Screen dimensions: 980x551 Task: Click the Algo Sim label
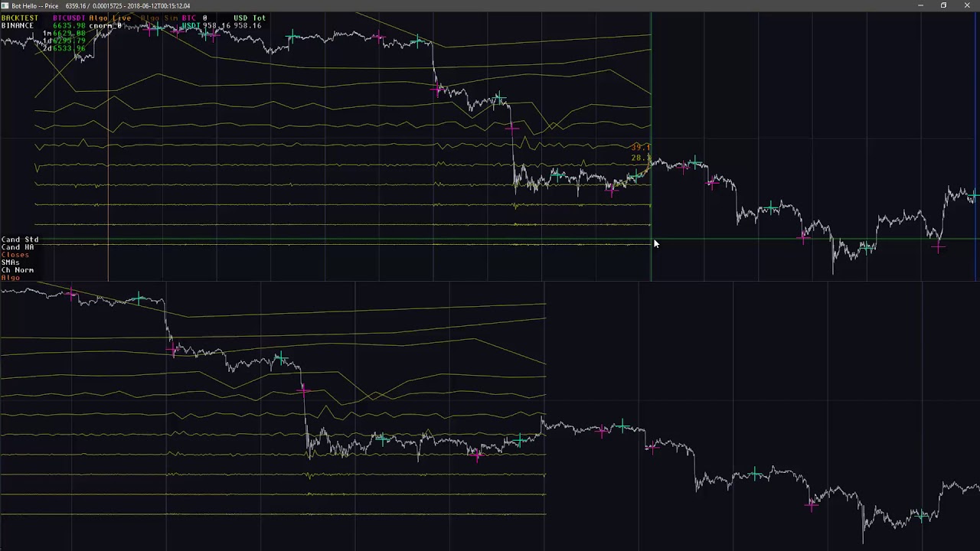tap(158, 18)
